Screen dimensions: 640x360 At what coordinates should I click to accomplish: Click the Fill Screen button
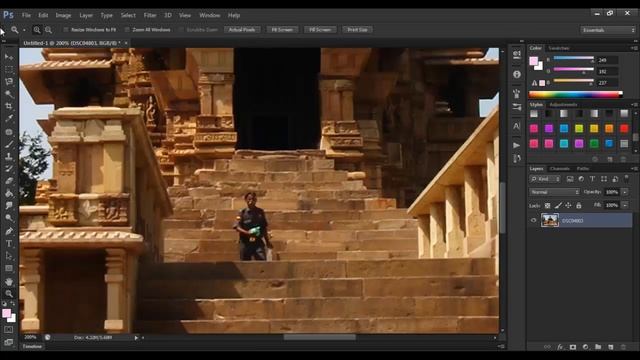coord(320,30)
